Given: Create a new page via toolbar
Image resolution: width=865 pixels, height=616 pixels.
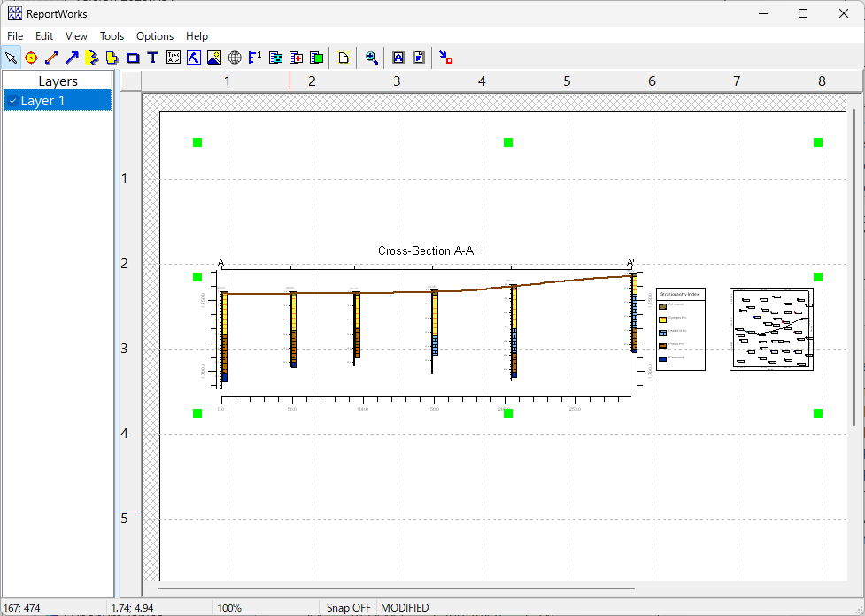Looking at the screenshot, I should coord(344,58).
